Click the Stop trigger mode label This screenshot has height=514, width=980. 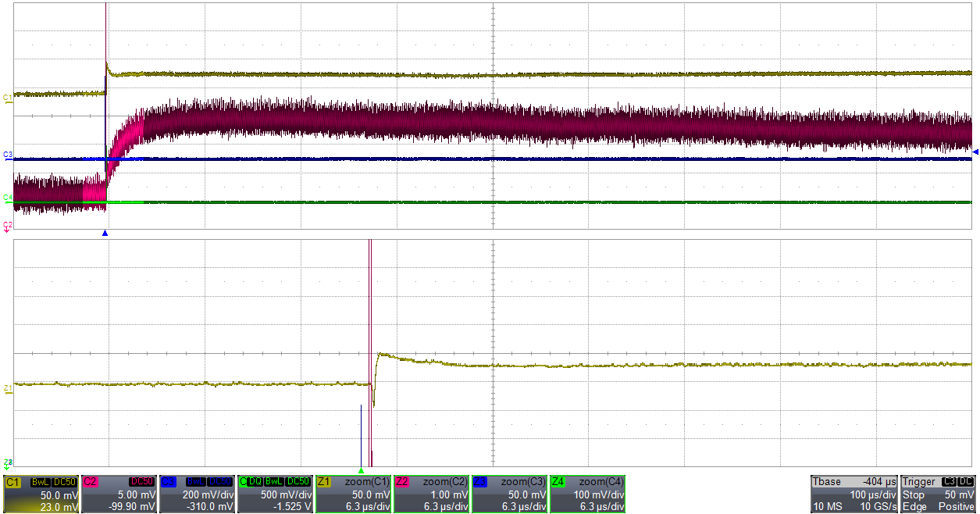913,495
